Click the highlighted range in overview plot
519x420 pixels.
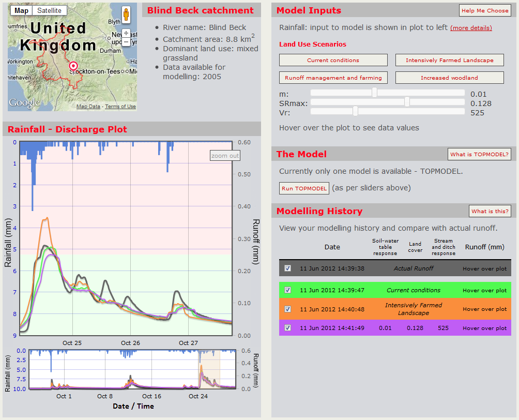coord(209,369)
